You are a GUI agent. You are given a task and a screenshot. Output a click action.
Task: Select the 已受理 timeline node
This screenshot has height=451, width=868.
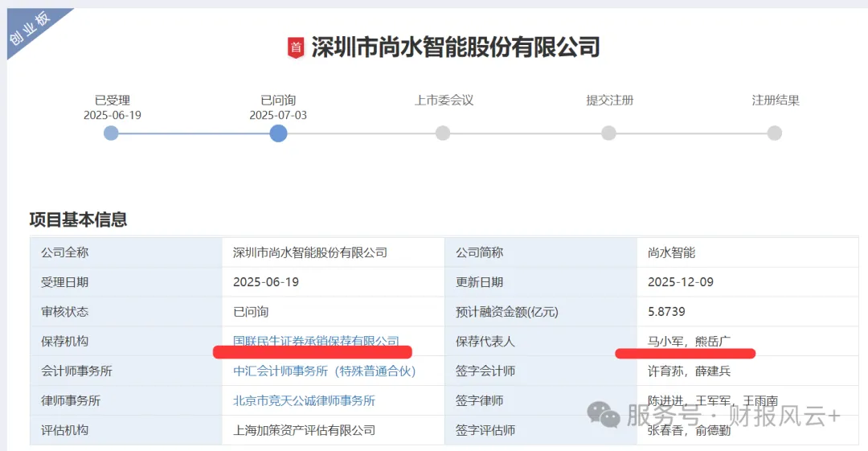[111, 133]
